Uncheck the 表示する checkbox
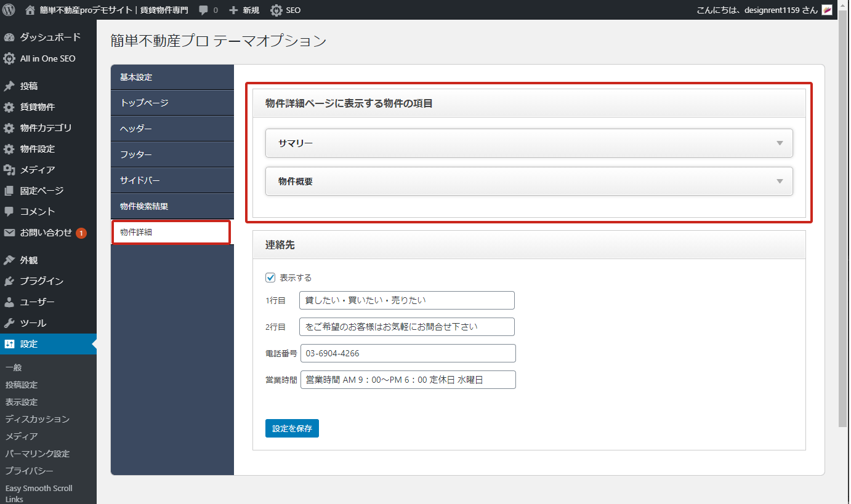 [270, 278]
